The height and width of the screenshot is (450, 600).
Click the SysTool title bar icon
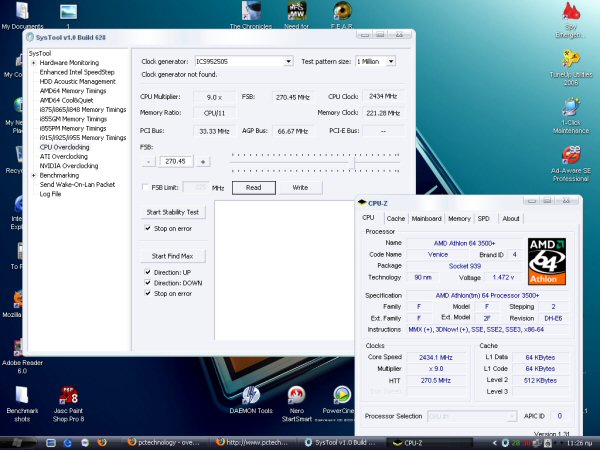tap(30, 37)
